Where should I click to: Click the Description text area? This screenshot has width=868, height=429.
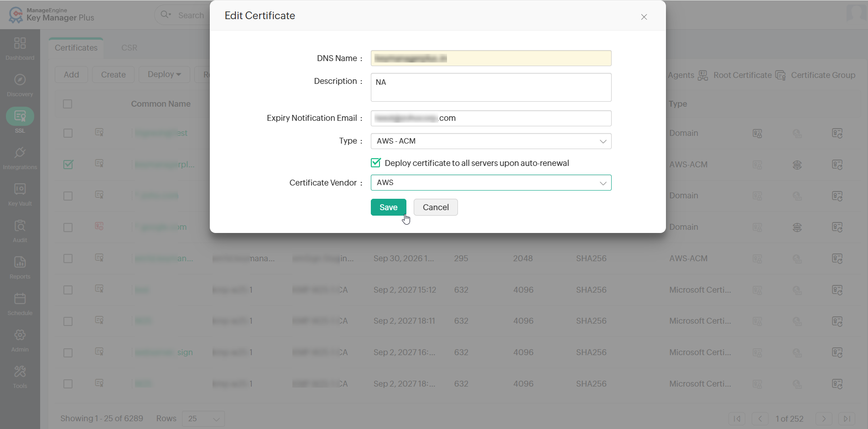click(491, 87)
